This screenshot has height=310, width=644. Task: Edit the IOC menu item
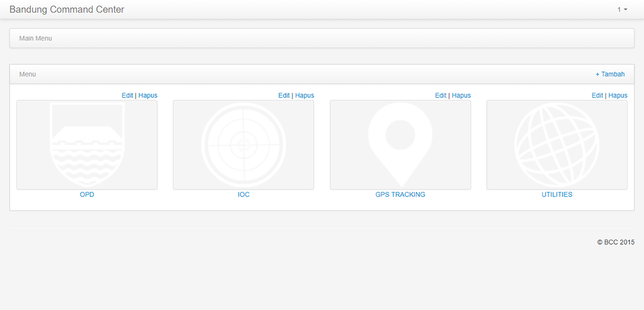click(284, 95)
